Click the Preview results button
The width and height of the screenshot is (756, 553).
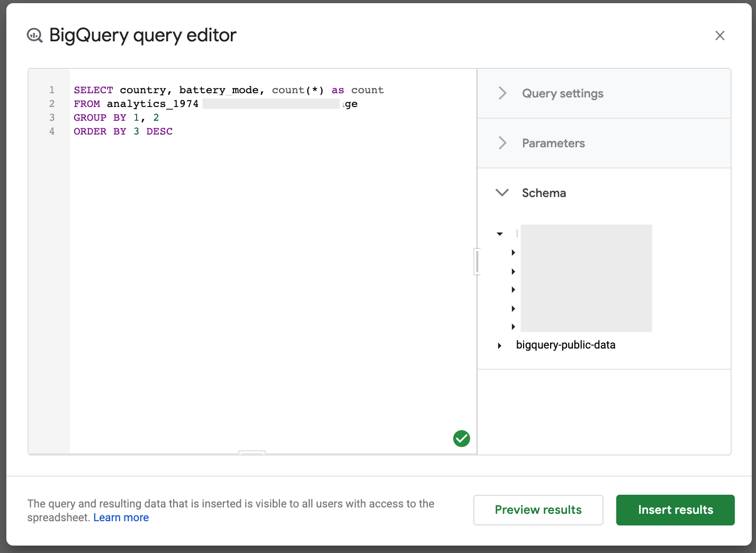coord(538,510)
